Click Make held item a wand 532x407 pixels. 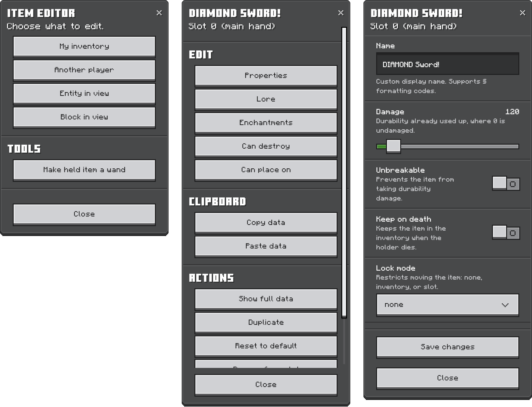[84, 170]
